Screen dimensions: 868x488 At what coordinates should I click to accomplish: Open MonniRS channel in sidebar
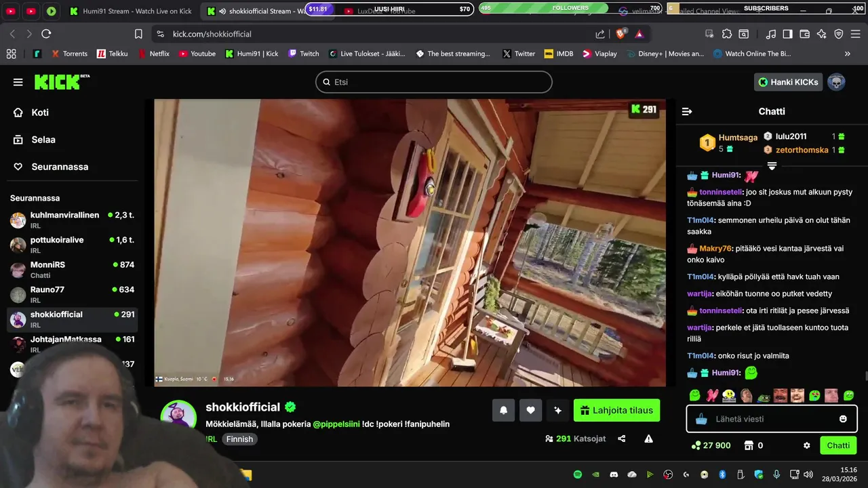pos(72,270)
